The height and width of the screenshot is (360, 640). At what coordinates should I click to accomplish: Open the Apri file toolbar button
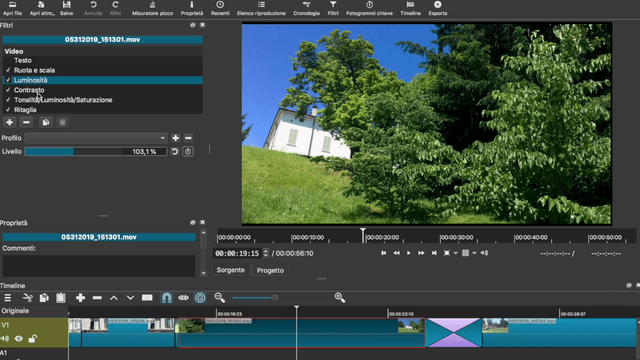[12, 8]
